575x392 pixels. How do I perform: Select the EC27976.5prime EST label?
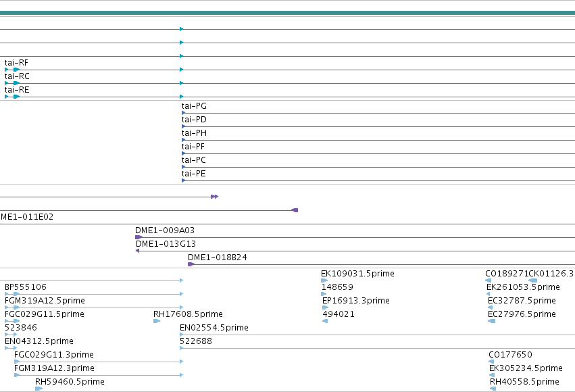click(x=522, y=314)
